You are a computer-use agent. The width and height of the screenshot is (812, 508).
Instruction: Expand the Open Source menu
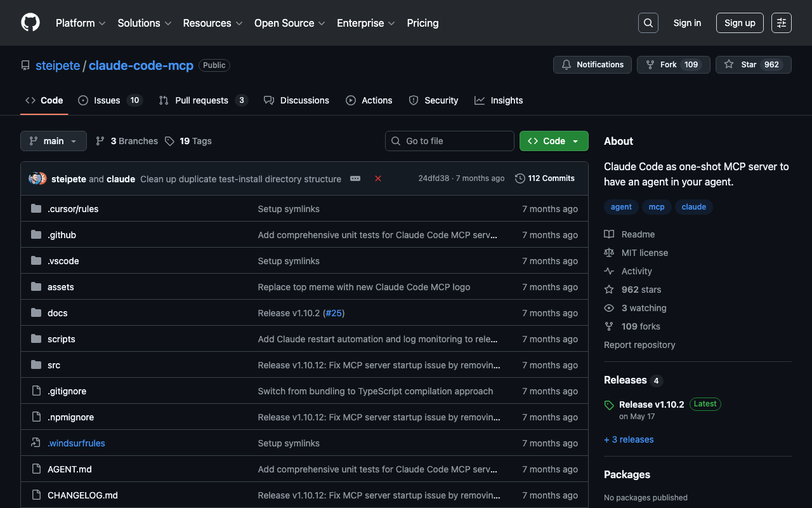click(x=289, y=23)
